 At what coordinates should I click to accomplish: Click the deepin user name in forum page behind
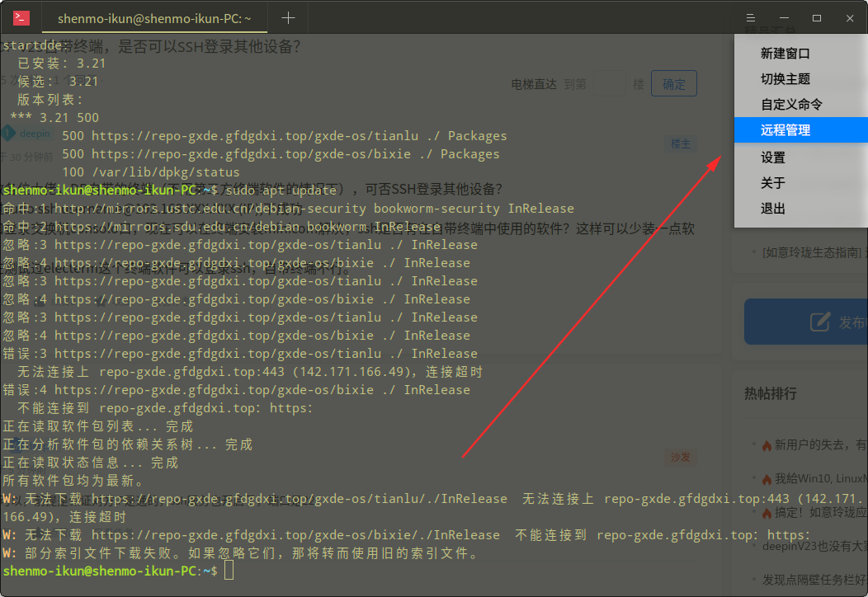[x=35, y=134]
